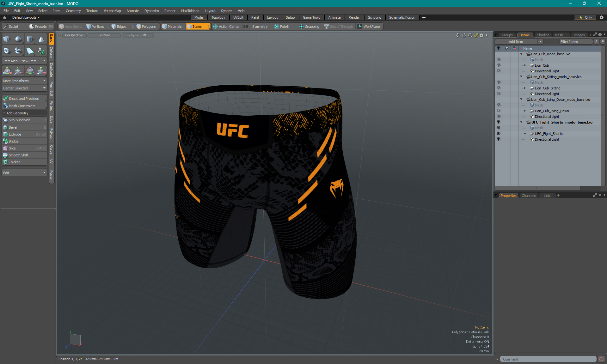Viewport: 607px width, 364px height.
Task: Activate the Rotate tool icon
Action: [30, 71]
